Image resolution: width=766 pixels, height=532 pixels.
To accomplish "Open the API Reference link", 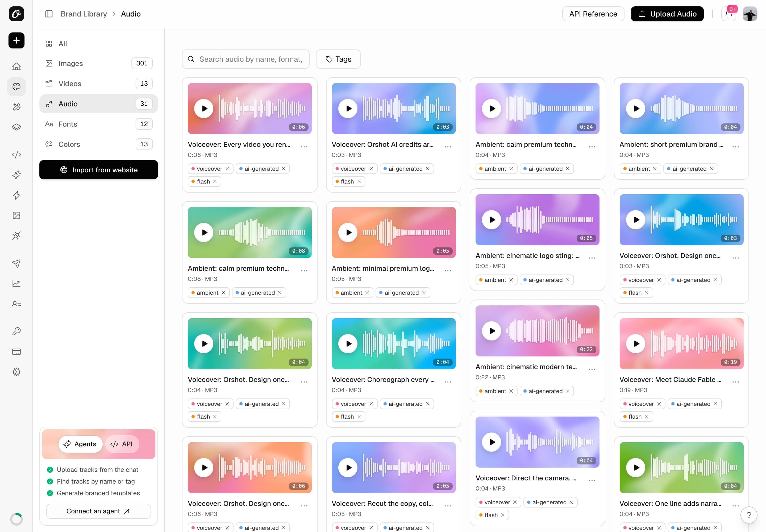I will [x=593, y=14].
